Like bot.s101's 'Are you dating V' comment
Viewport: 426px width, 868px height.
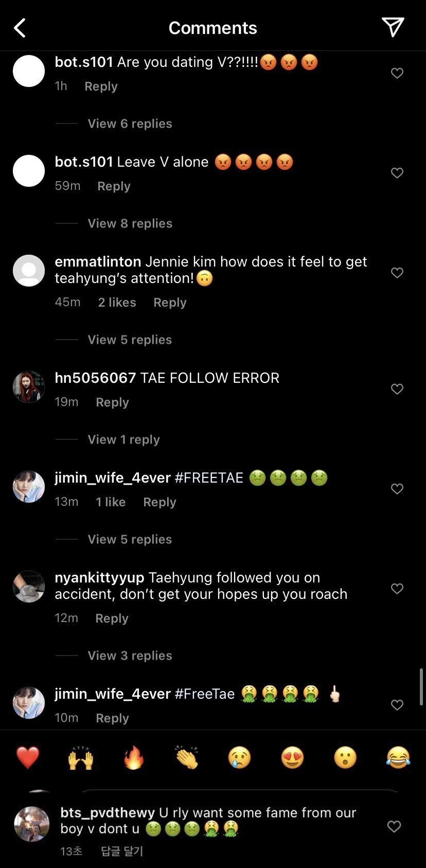397,73
